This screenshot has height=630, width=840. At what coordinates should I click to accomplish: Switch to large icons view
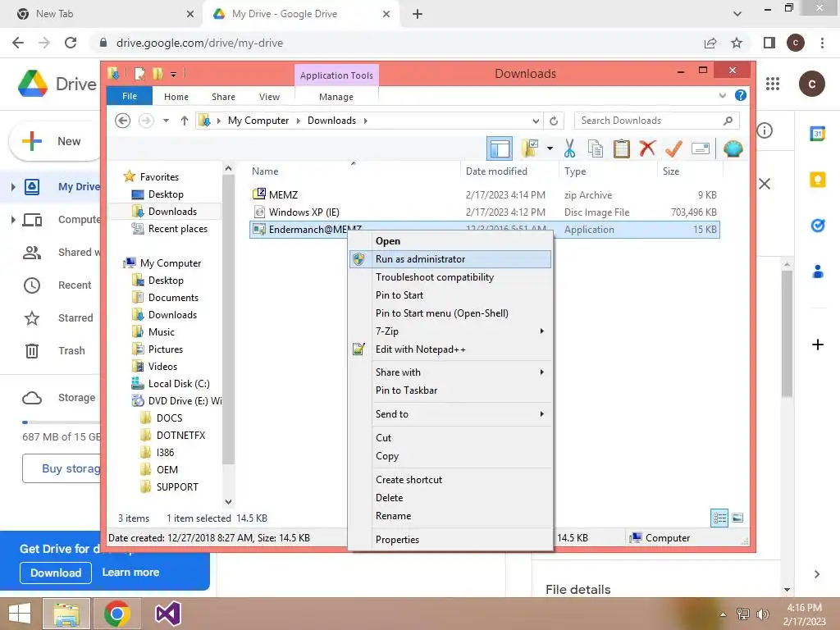[737, 518]
